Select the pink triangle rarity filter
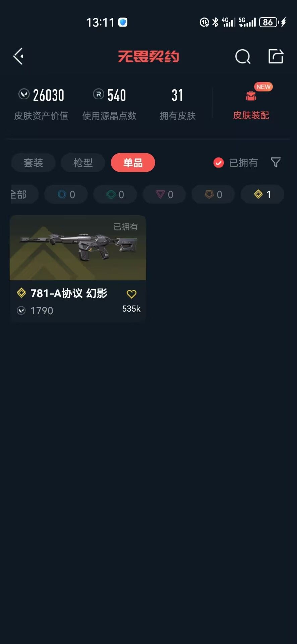 [164, 195]
